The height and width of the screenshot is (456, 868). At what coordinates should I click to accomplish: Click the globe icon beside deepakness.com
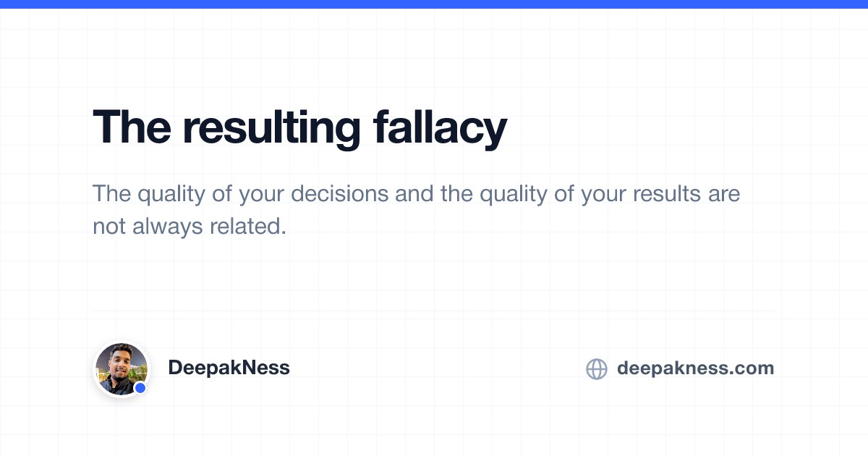point(596,369)
